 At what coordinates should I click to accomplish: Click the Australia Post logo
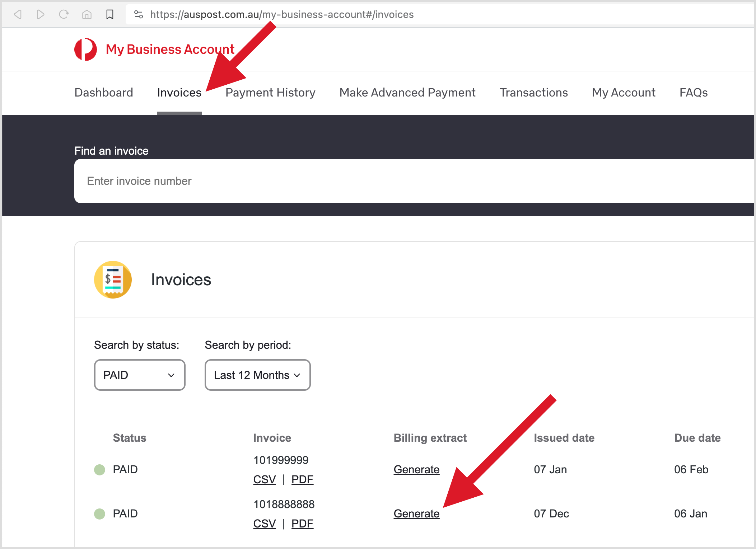85,49
